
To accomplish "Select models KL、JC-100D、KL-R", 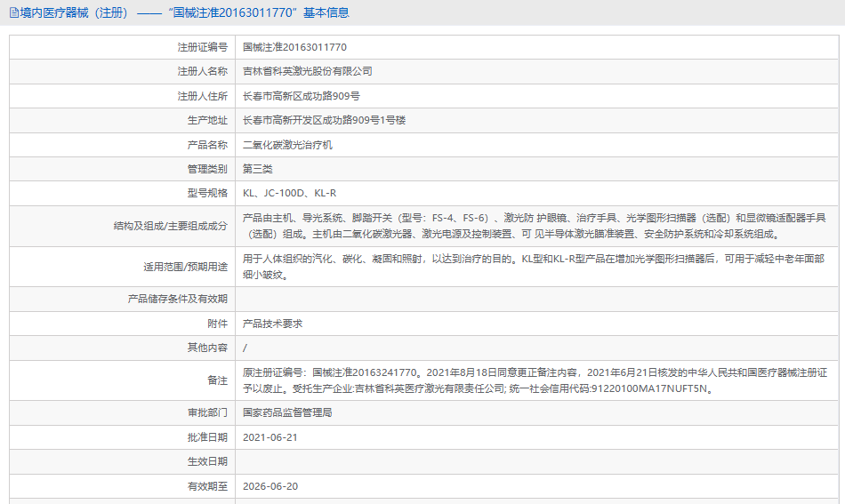I will [289, 193].
